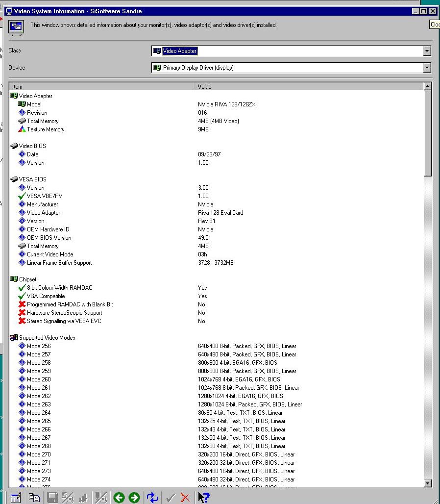Viewport: 440px width, 504px height.
Task: Click green check icon beside VGA Compatible
Action: coord(22,296)
